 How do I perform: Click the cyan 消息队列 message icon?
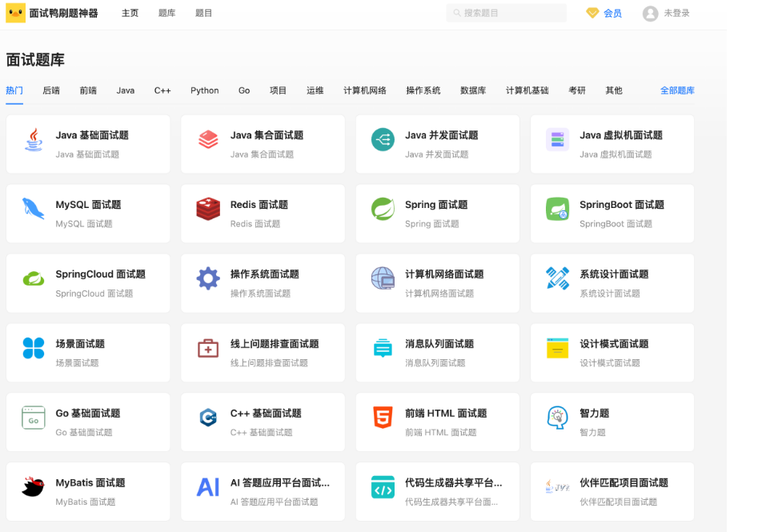tap(383, 348)
